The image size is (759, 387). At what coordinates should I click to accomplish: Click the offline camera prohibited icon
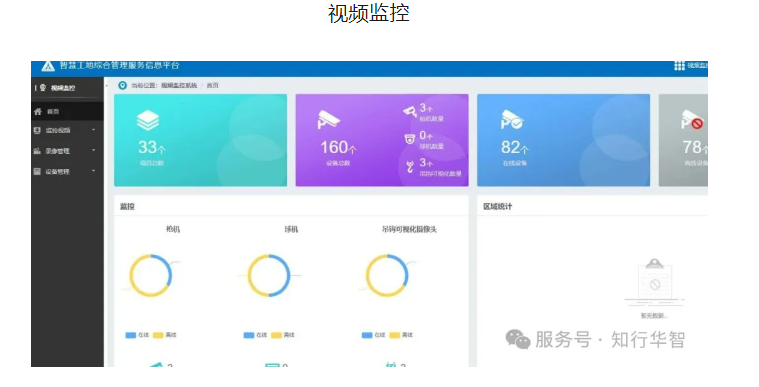[x=692, y=120]
